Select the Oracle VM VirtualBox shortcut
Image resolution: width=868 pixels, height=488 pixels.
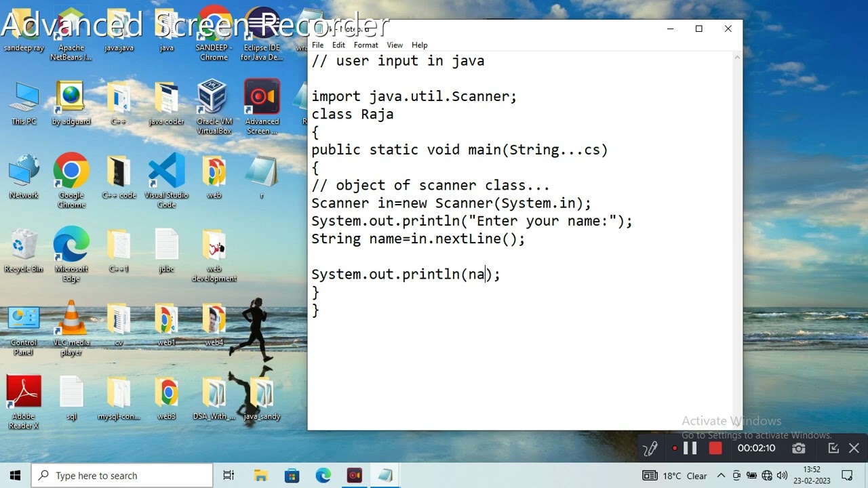(214, 107)
